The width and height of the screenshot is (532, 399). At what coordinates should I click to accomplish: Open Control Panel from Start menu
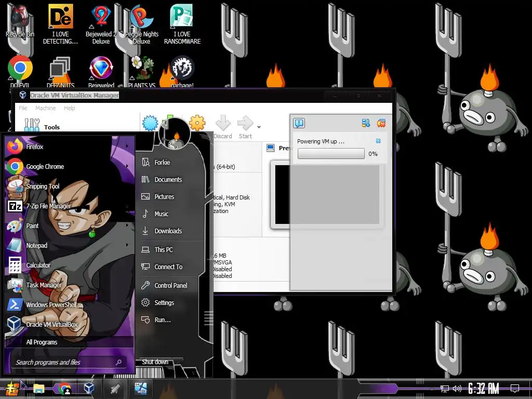click(171, 285)
